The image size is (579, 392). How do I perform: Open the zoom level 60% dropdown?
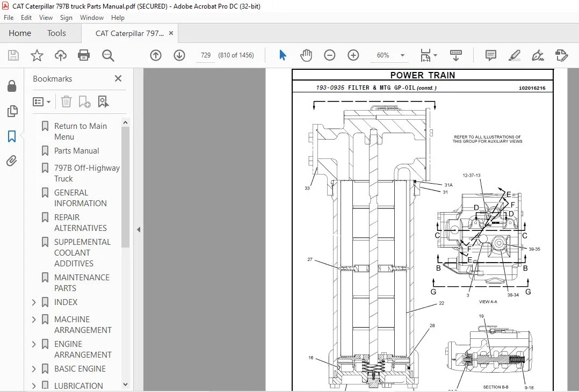click(402, 55)
